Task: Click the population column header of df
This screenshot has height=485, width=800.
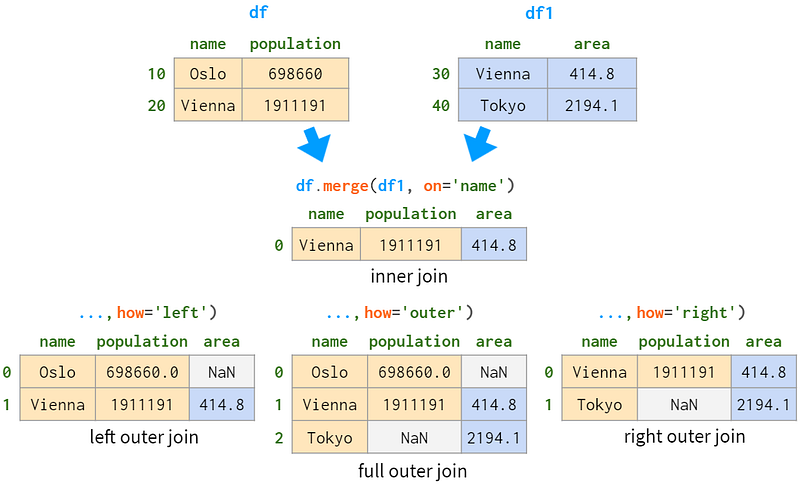Action: pos(295,44)
